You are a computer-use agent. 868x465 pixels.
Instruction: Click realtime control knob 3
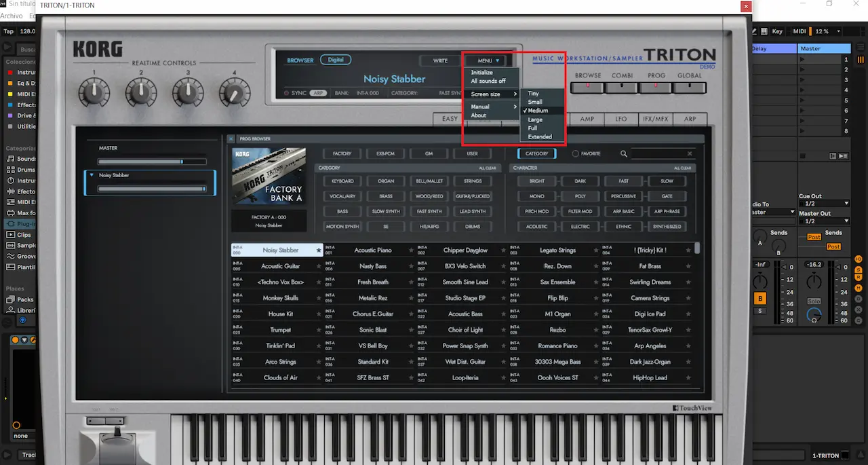188,91
